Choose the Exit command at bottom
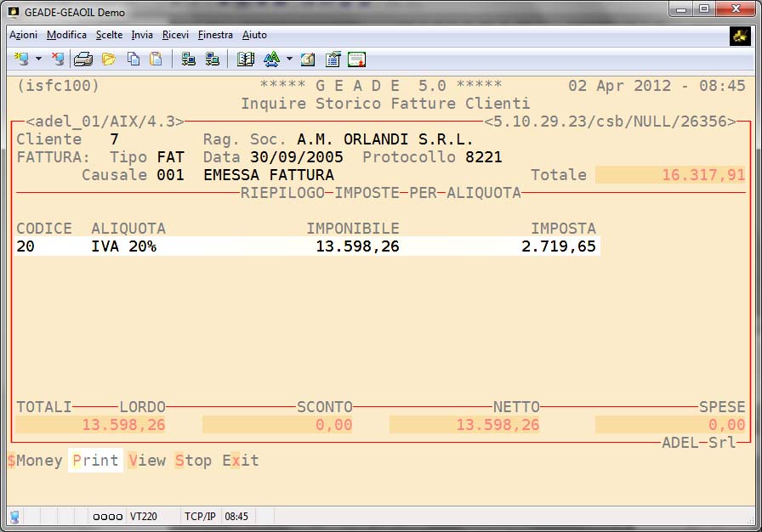 pos(241,461)
